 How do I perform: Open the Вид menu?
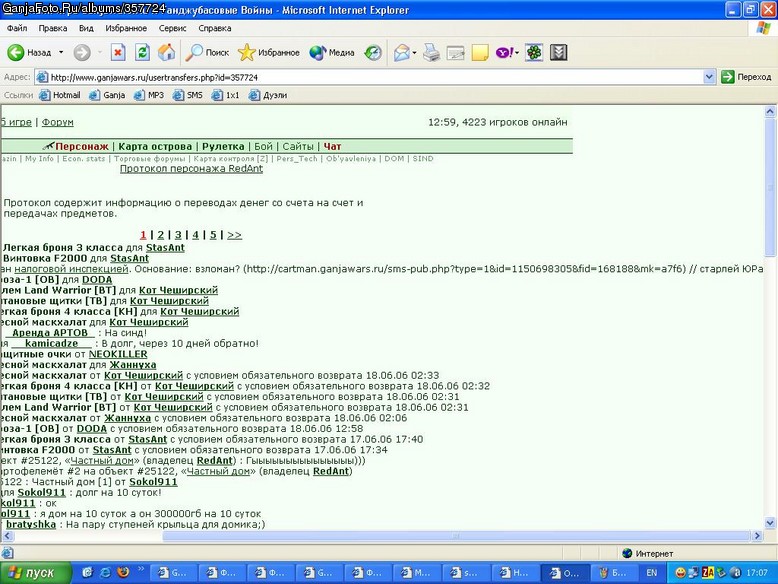click(86, 28)
